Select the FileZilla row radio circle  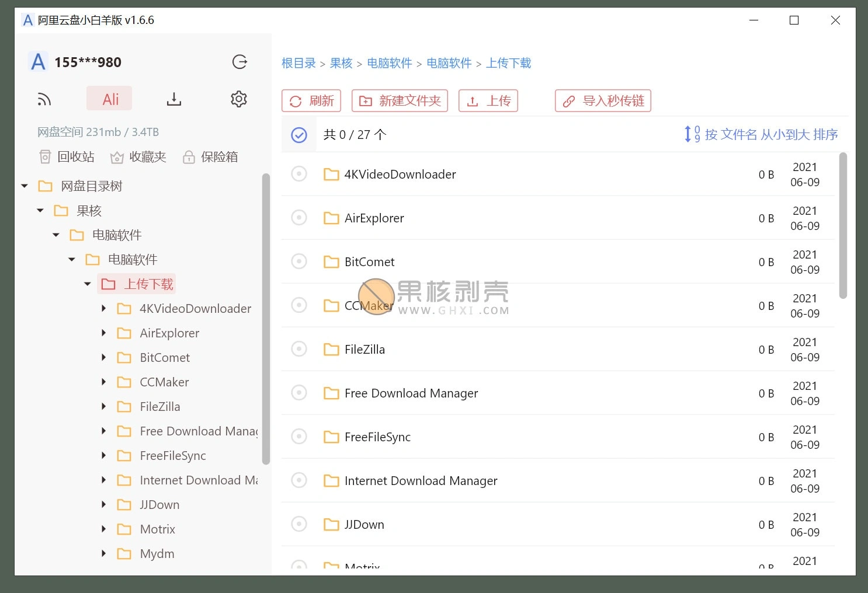point(299,349)
